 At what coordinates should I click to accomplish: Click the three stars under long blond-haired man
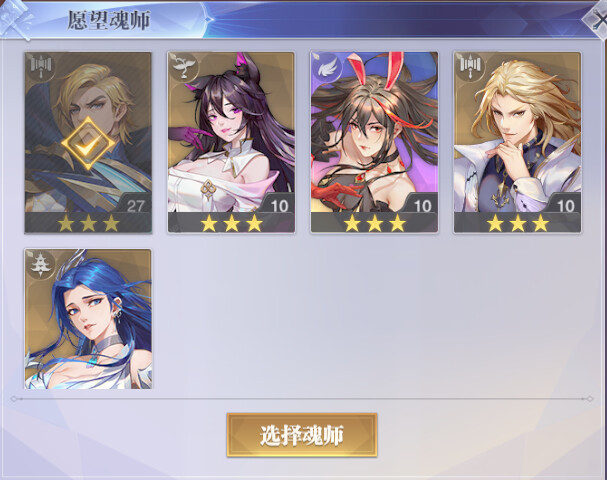[518, 223]
